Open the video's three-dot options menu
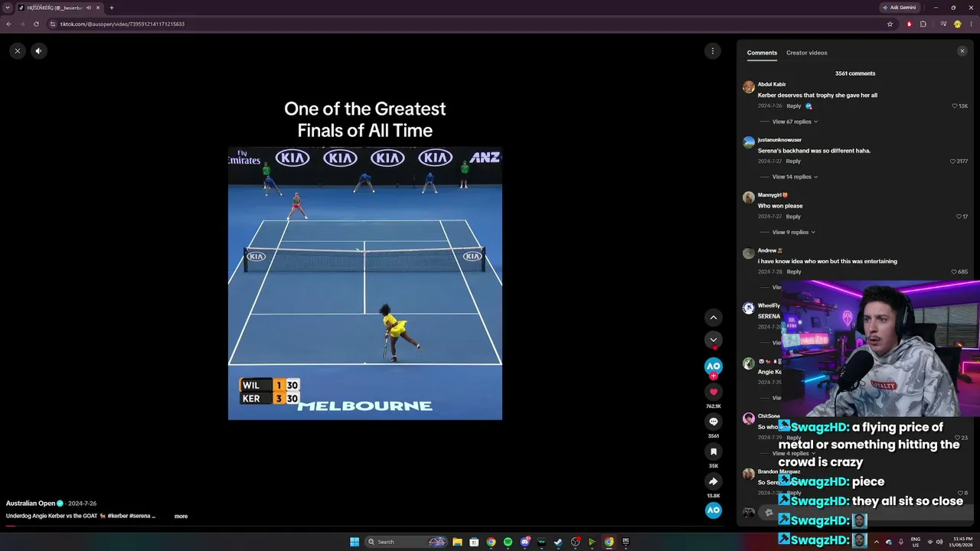Screen dimensions: 980x551 coord(713,51)
